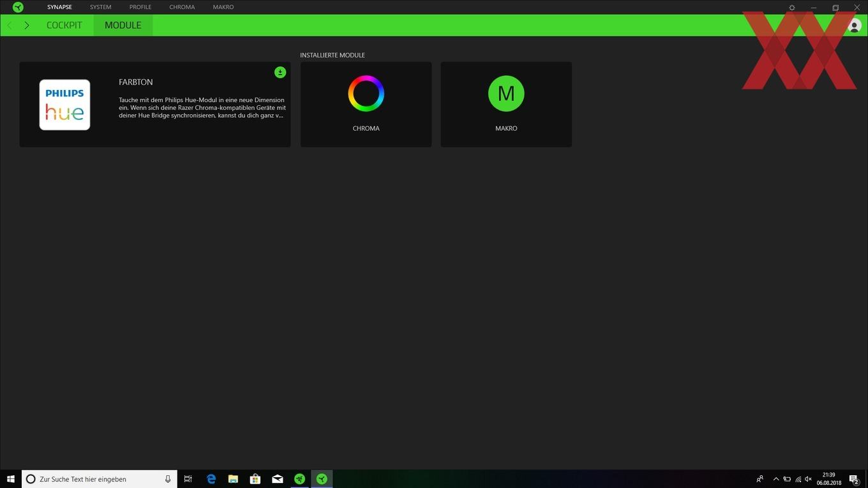
Task: Open the MAKRO module M icon
Action: coord(506,94)
